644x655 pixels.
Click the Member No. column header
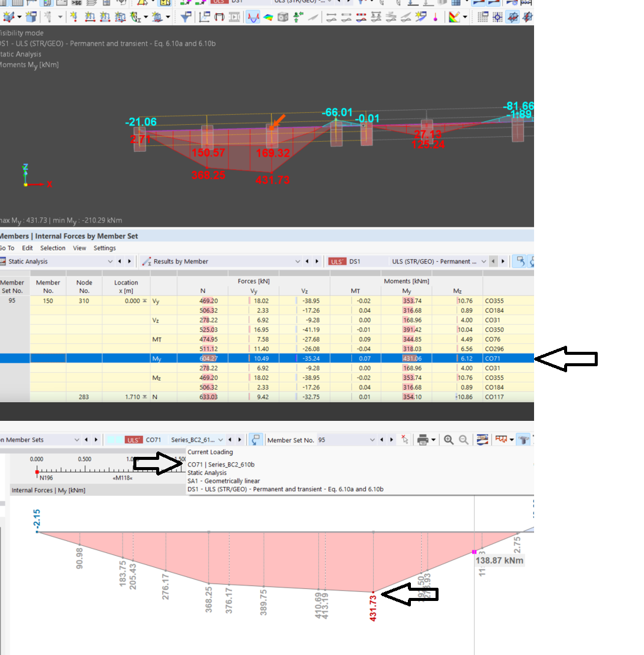48,286
